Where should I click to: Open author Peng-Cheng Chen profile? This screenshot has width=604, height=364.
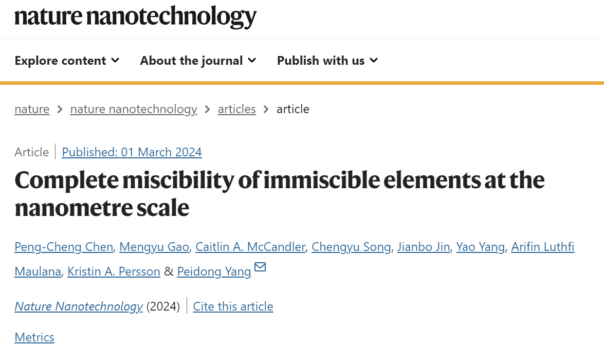[x=64, y=246]
